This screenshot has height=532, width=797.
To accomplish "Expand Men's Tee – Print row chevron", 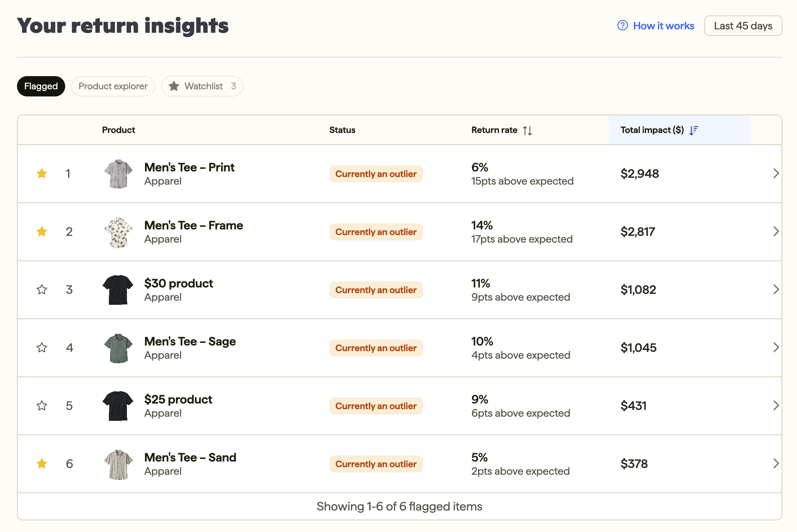I will click(x=776, y=173).
